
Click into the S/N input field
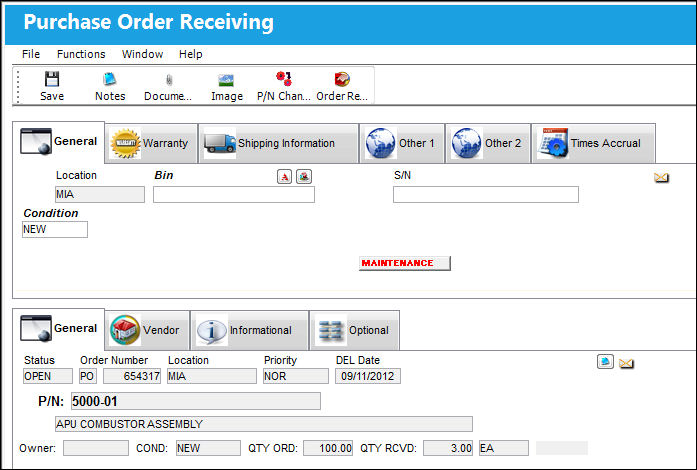coord(486,195)
